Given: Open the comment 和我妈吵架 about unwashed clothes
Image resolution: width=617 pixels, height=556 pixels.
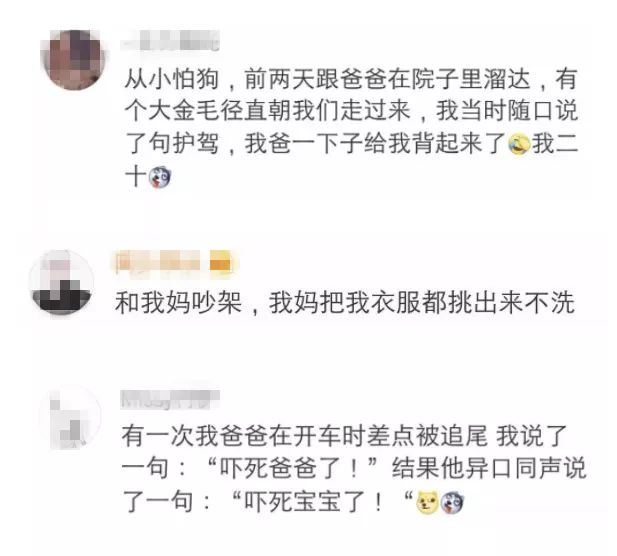Looking at the screenshot, I should tap(345, 303).
